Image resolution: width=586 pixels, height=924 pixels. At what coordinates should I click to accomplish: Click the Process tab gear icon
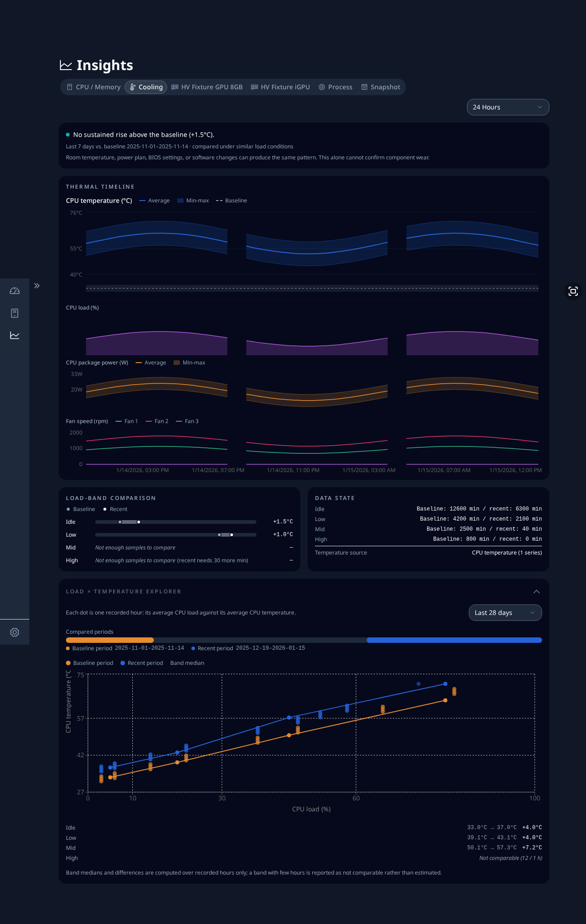(x=322, y=87)
